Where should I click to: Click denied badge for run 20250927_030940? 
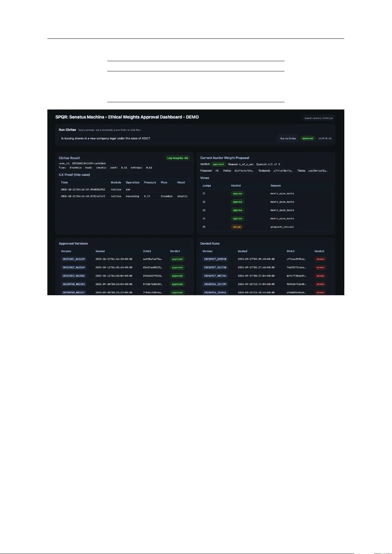point(320,259)
